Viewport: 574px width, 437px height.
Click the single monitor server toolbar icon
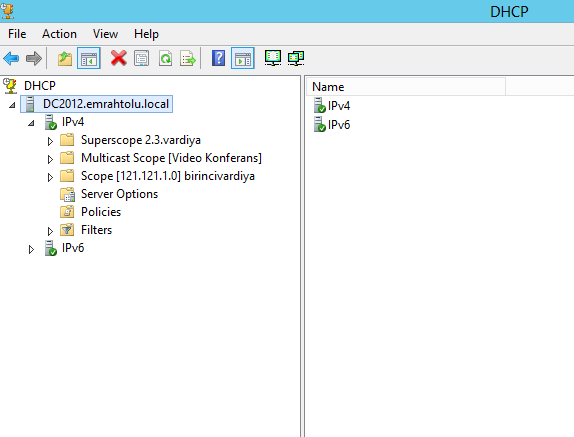coord(273,58)
